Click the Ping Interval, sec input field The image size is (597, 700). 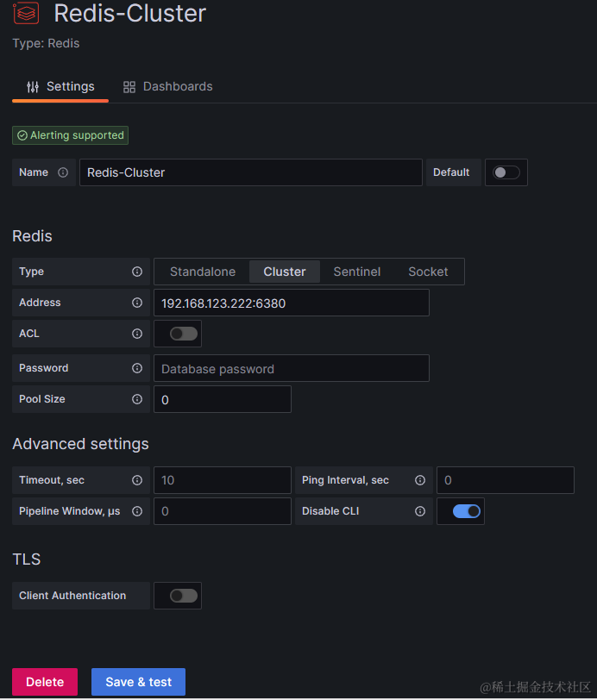pos(506,480)
